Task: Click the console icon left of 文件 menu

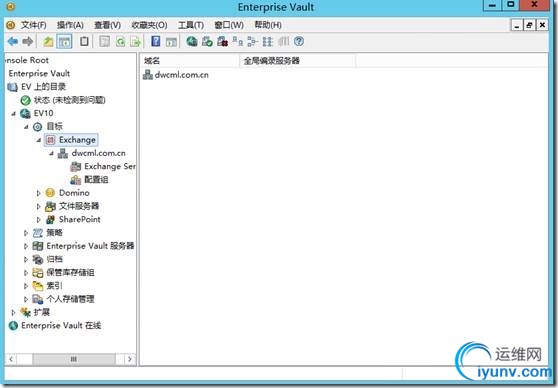Action: coord(11,25)
